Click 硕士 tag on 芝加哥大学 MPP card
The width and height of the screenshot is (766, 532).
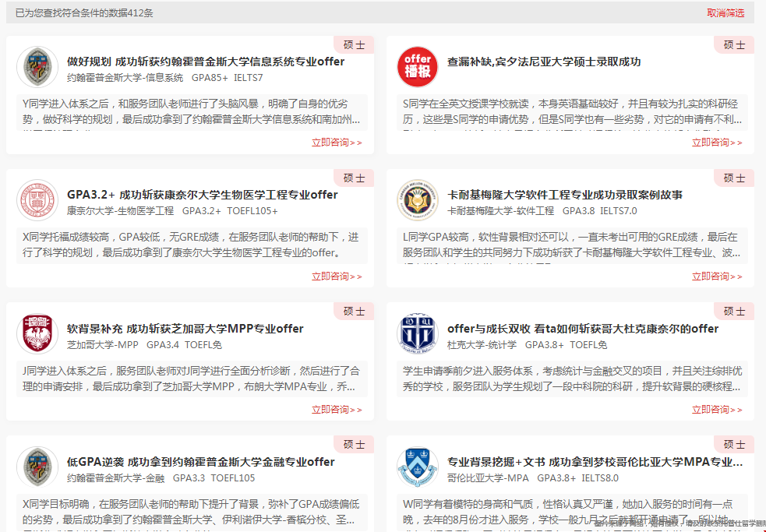pyautogui.click(x=355, y=312)
